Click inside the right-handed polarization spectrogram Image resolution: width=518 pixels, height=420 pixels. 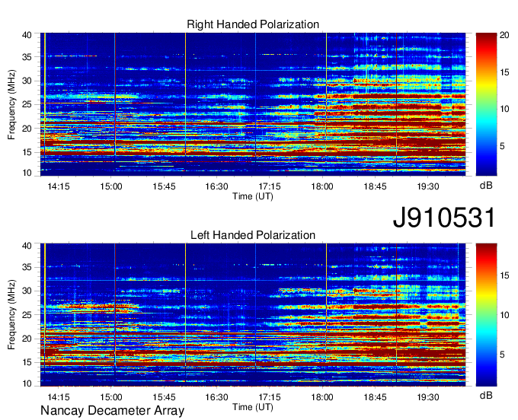coord(253,104)
